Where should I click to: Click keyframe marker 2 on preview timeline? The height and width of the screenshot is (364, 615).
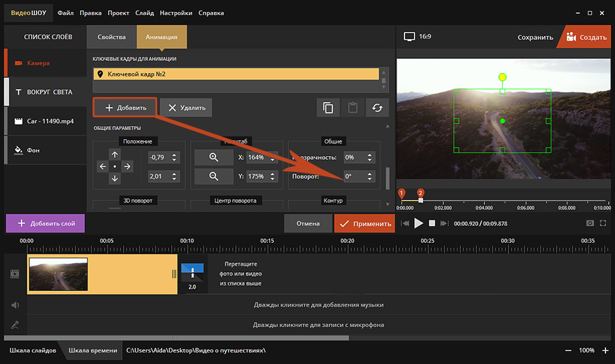[420, 193]
